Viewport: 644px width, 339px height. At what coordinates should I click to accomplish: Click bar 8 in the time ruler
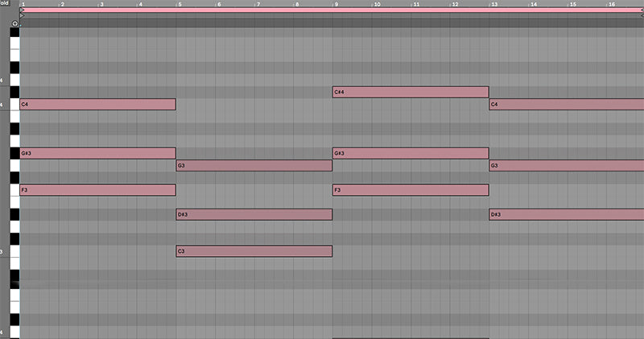[297, 4]
